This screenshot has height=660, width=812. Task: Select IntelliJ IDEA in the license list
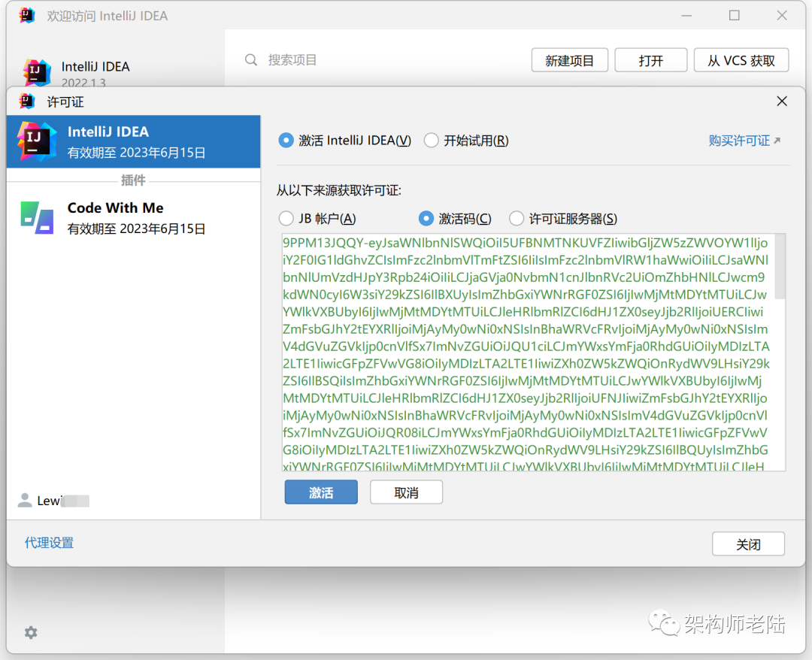[134, 141]
